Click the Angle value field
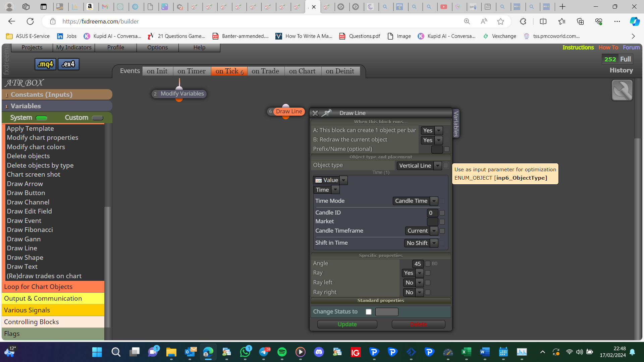This screenshot has width=644, height=362. [418, 264]
